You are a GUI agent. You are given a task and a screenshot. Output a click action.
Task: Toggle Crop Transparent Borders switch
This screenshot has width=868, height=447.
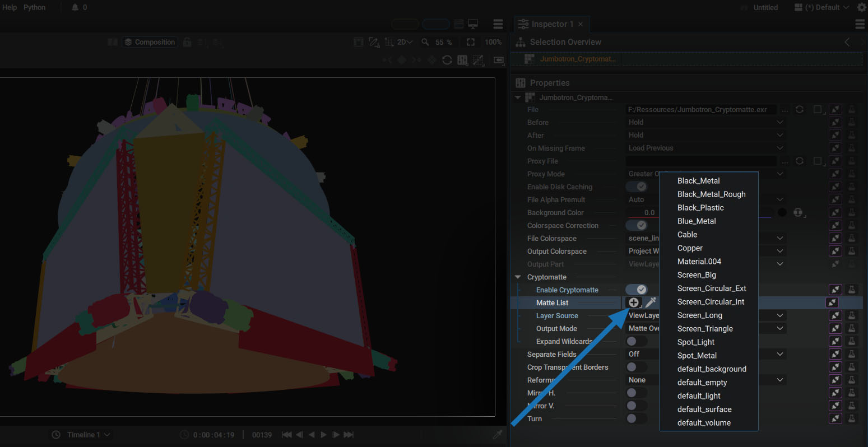pos(637,367)
